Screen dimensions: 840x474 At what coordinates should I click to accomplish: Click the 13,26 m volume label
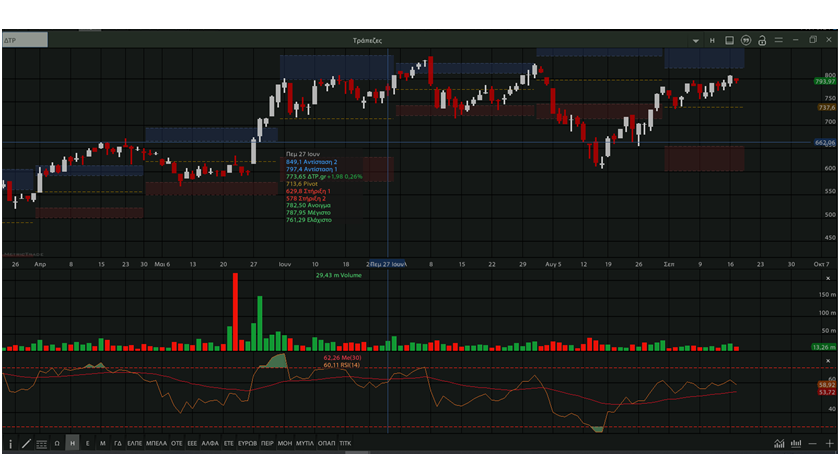(824, 347)
